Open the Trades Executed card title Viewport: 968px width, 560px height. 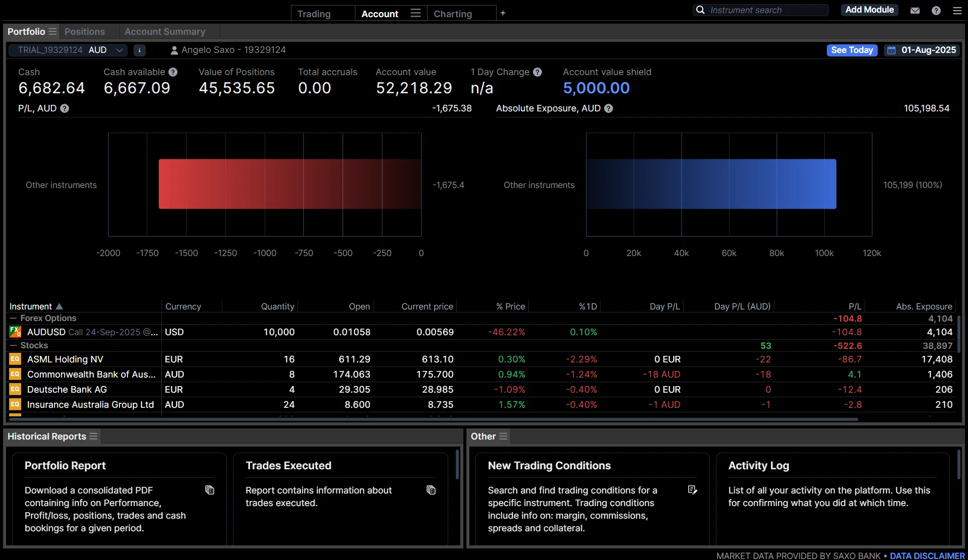[288, 466]
